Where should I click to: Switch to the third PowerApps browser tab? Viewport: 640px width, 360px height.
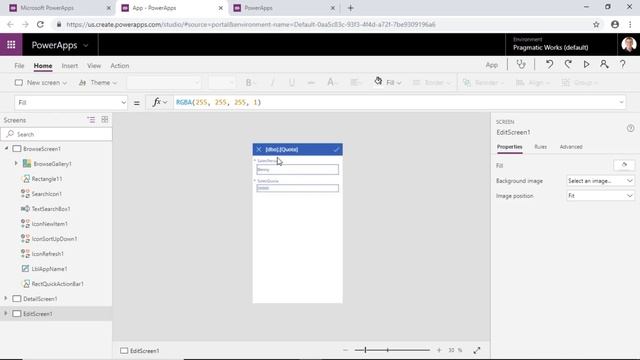tap(284, 8)
